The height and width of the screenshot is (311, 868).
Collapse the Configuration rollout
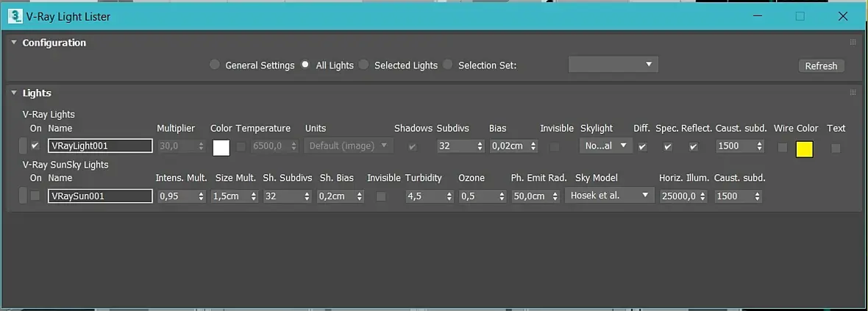click(14, 43)
